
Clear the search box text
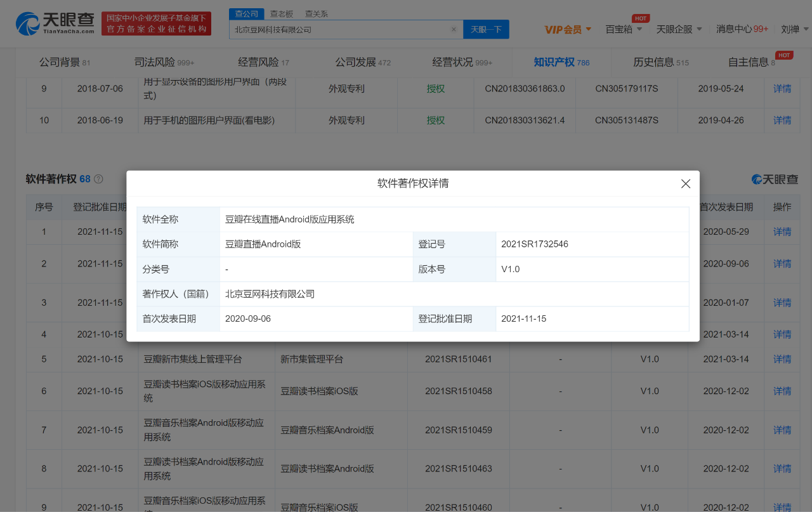(x=454, y=29)
